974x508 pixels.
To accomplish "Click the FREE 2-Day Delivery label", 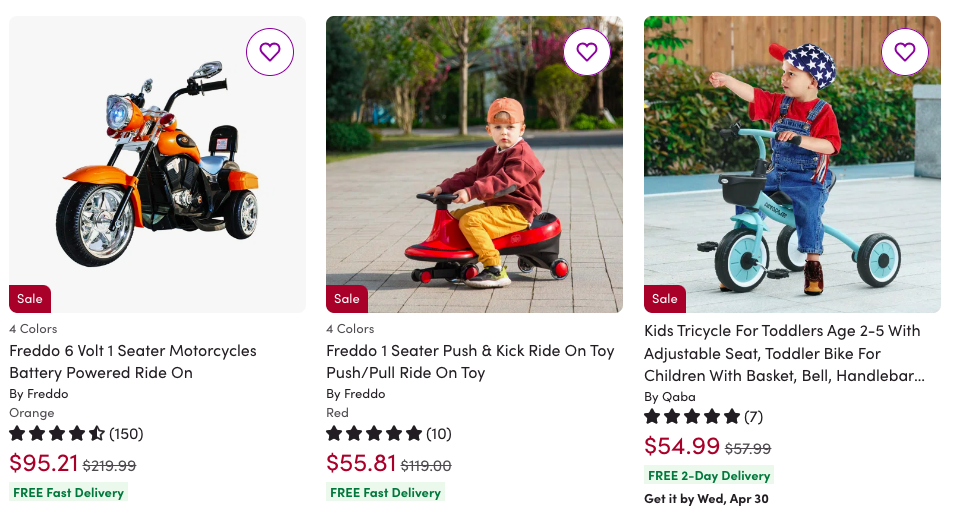I will [709, 476].
